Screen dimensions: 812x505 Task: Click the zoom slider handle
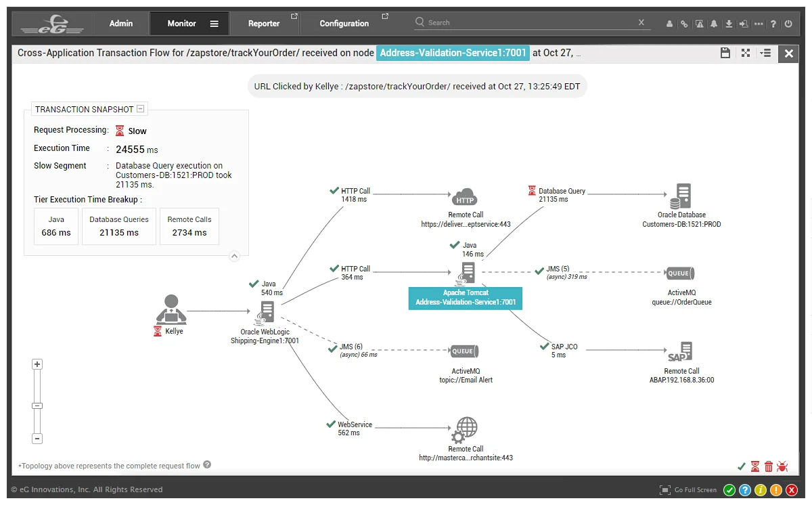pyautogui.click(x=37, y=406)
